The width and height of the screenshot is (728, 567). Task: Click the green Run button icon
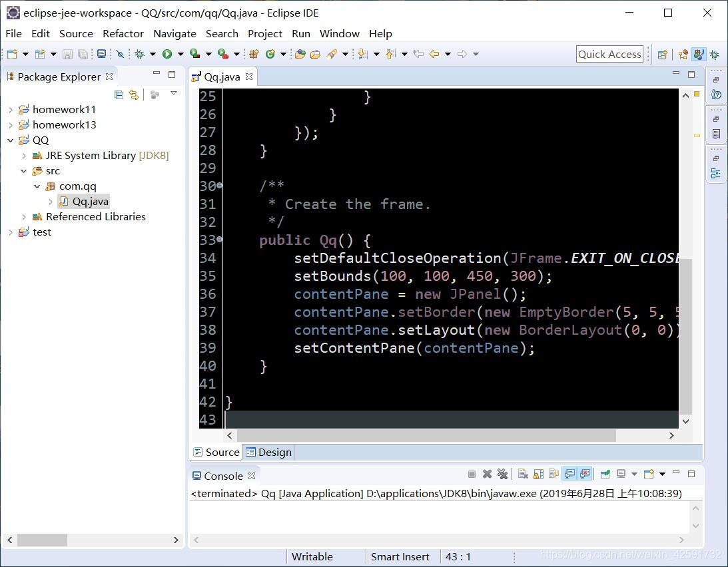(167, 55)
